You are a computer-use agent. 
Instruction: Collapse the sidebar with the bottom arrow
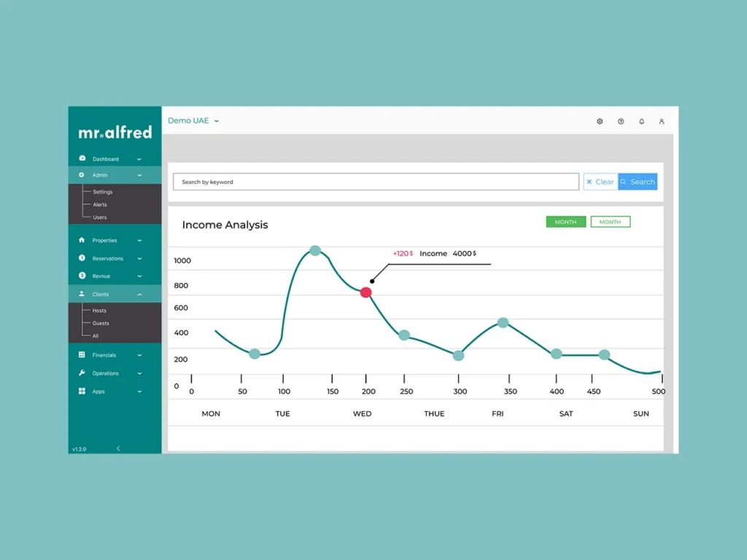coord(118,448)
